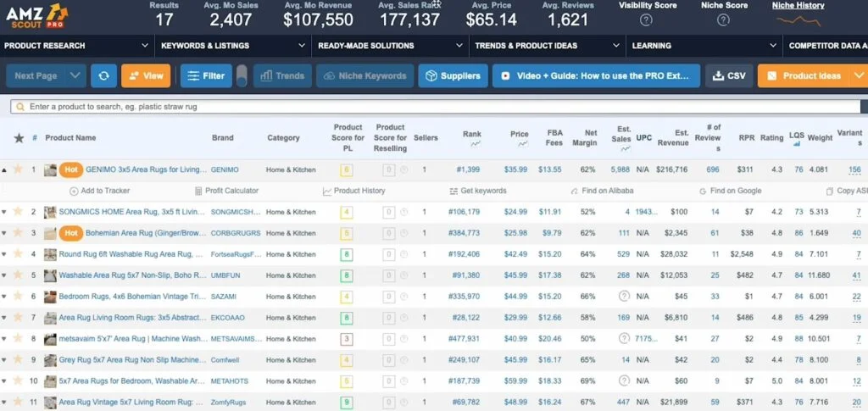This screenshot has width=868, height=411.
Task: Open the Next Page dropdown arrow
Action: [75, 75]
